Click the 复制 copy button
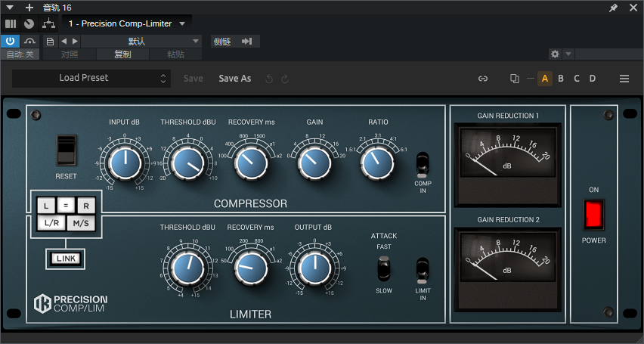 coord(122,54)
